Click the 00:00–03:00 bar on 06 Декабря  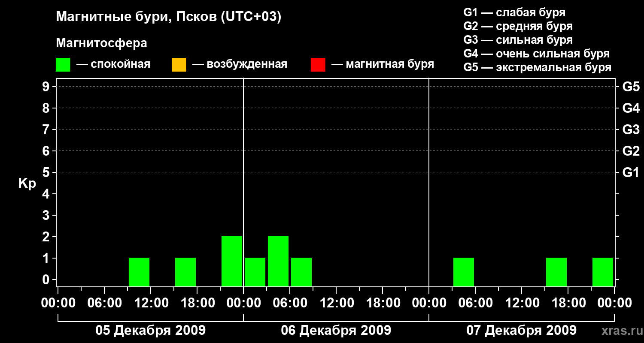tap(255, 272)
